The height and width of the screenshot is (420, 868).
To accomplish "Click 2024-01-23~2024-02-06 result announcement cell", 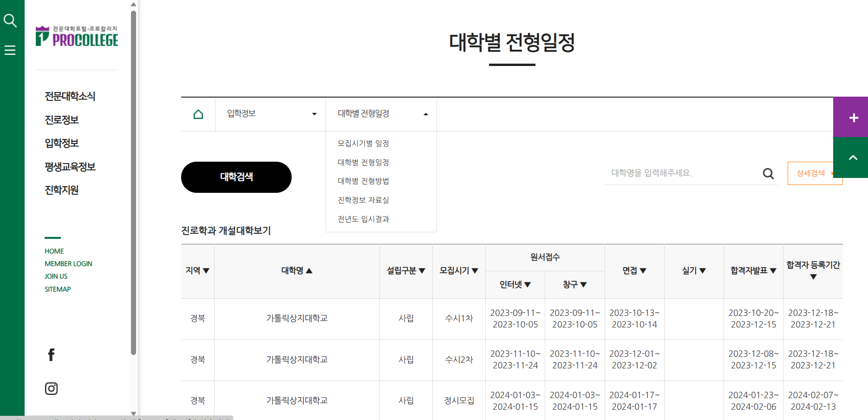I will pos(753,400).
